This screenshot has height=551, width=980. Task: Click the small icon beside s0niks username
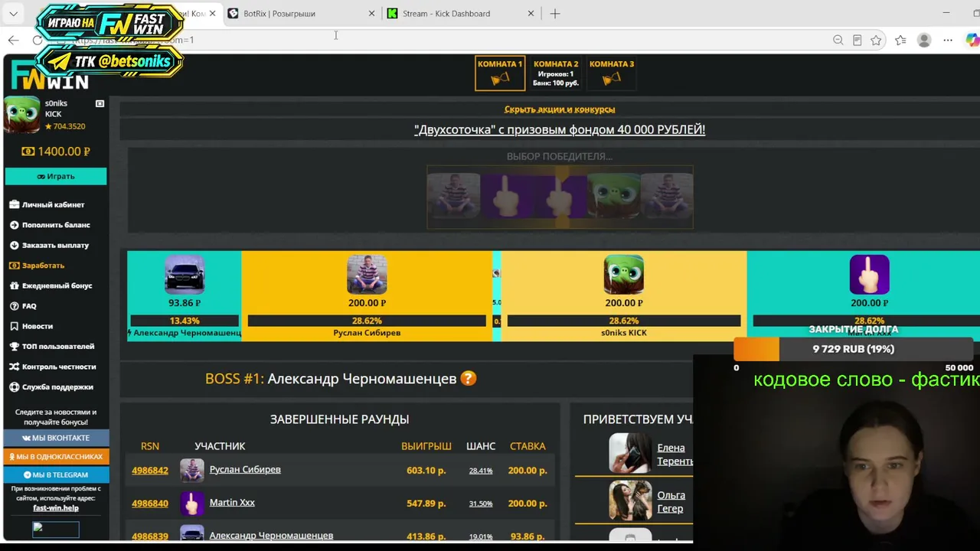click(100, 103)
